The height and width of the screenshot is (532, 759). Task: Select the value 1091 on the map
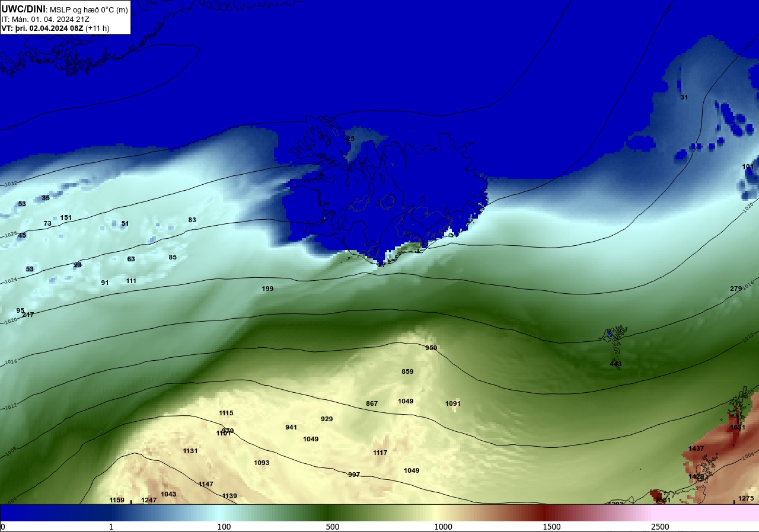(x=453, y=403)
